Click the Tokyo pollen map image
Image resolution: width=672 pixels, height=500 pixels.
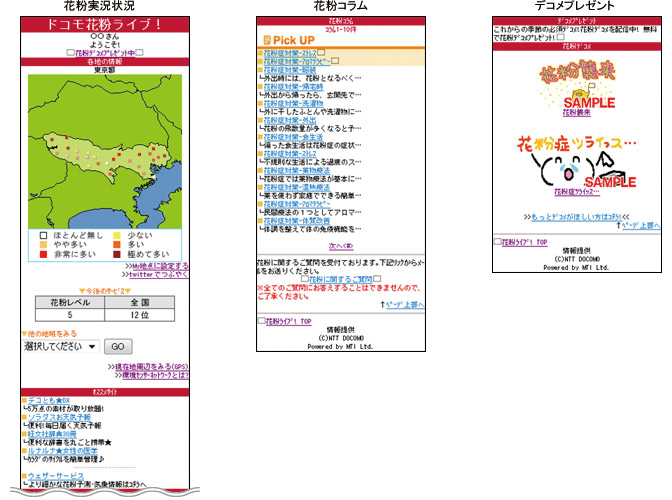(105, 151)
